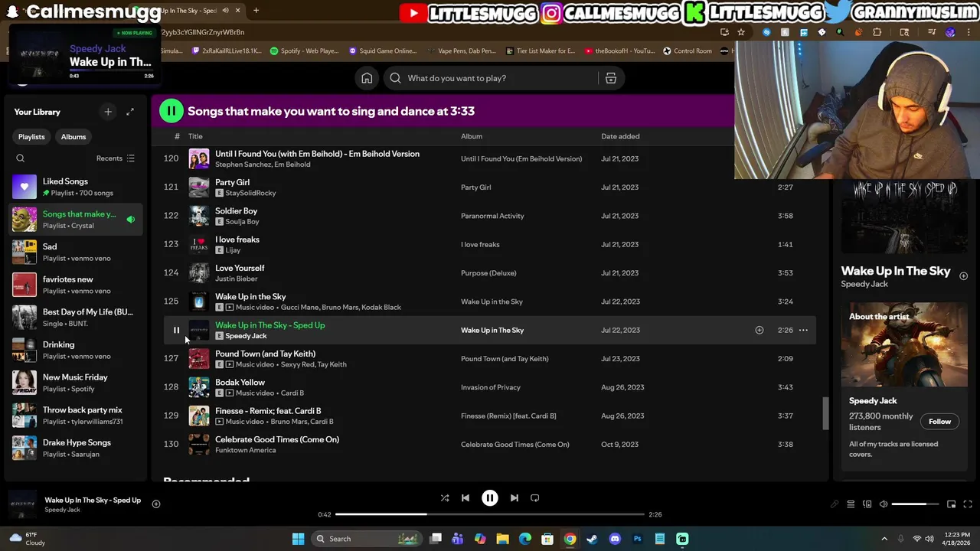Pause playlist with the big green button
980x551 pixels.
click(x=171, y=111)
